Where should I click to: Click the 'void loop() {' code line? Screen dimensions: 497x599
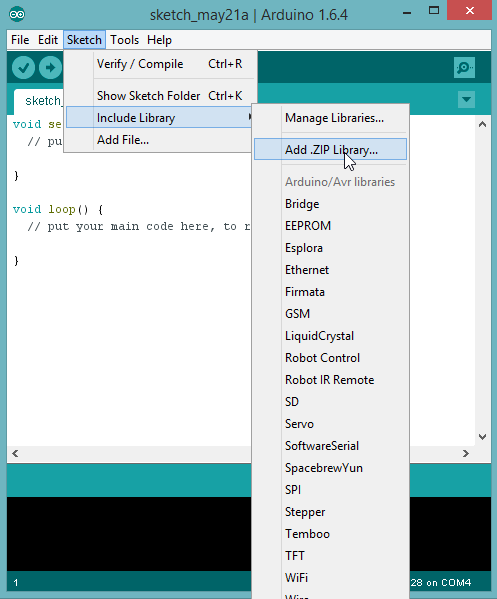coord(58,209)
